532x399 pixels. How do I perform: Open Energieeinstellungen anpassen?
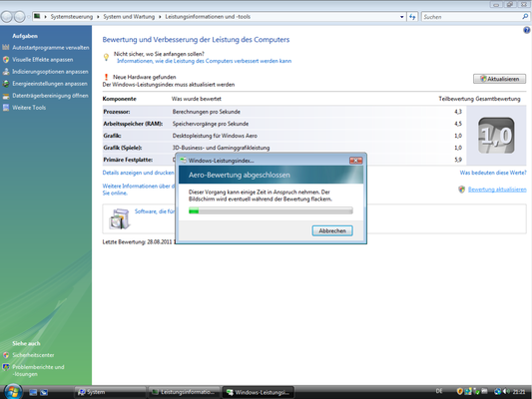(x=50, y=84)
